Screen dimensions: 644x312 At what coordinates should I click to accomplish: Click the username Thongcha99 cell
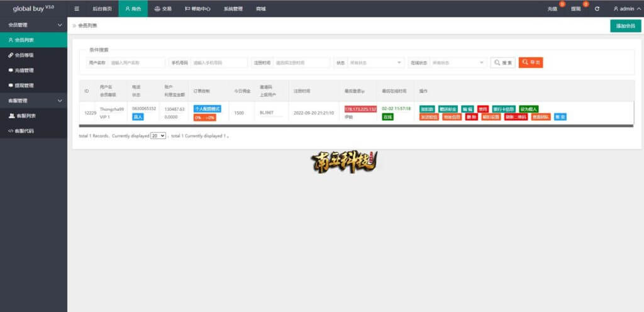click(112, 109)
